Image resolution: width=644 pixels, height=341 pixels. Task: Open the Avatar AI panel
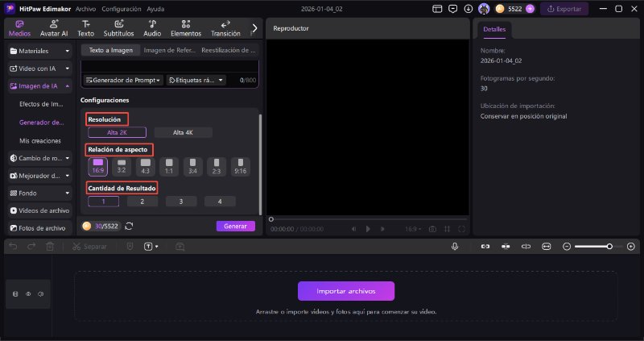coord(53,28)
